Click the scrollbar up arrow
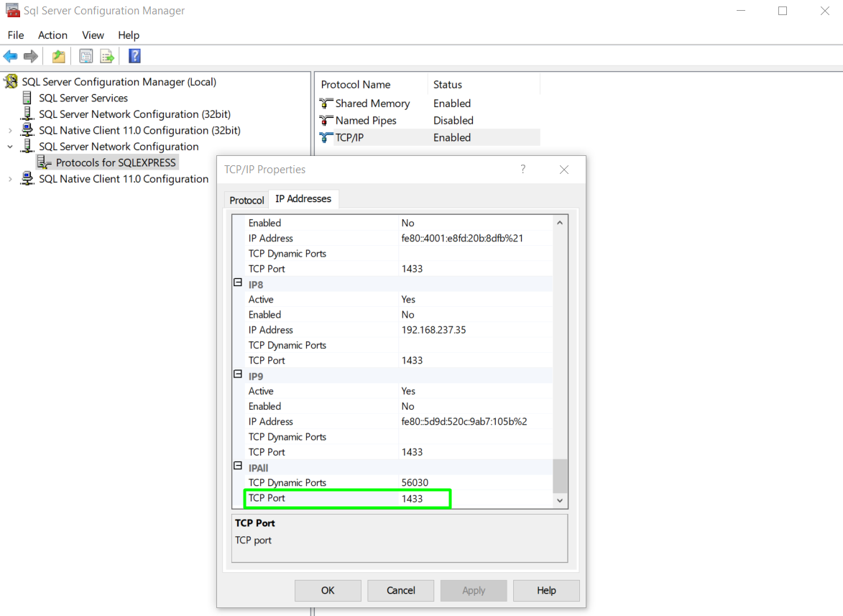This screenshot has height=616, width=843. (x=560, y=223)
